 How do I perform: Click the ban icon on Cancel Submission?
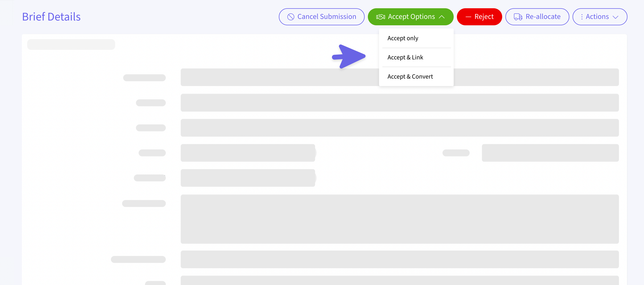(291, 17)
